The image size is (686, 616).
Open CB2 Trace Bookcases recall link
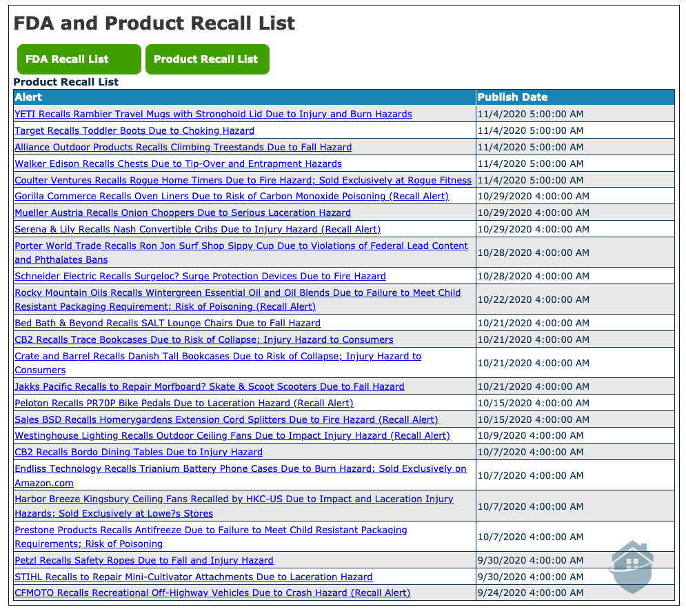(x=204, y=340)
